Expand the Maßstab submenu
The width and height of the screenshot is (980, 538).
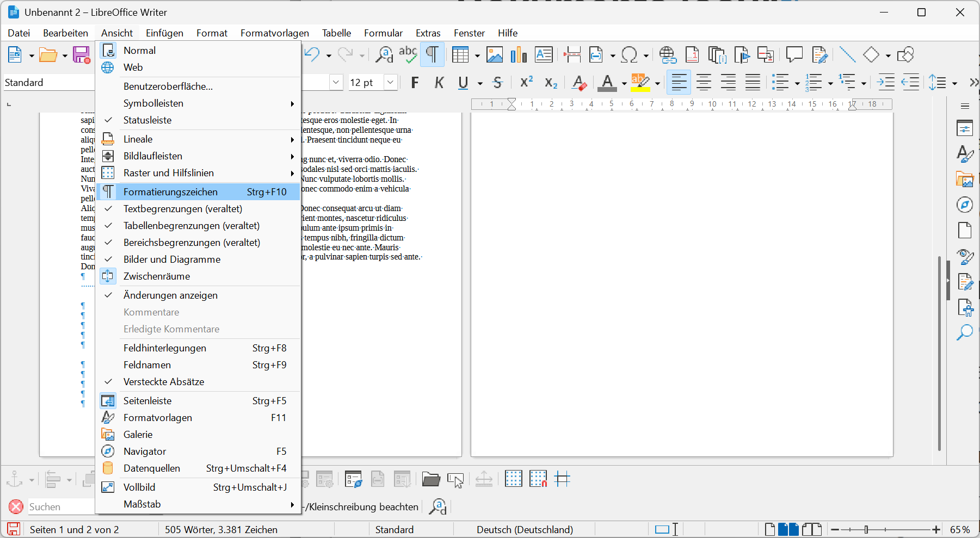pyautogui.click(x=198, y=504)
